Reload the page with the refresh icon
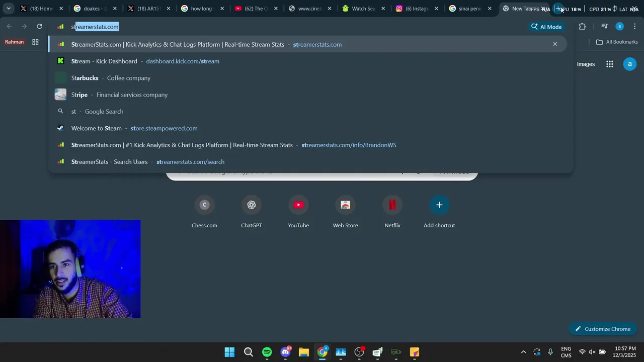Screen dimensions: 644x362 tap(39, 27)
